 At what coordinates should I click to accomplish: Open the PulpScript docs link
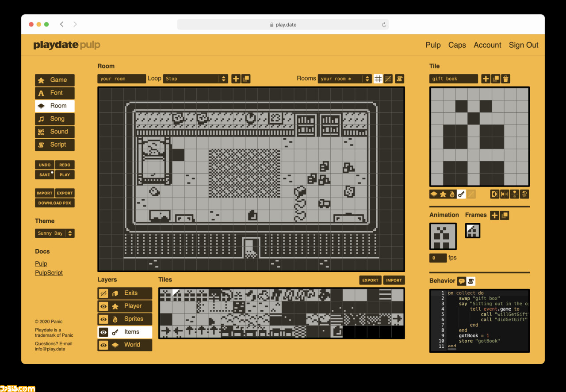(x=49, y=273)
